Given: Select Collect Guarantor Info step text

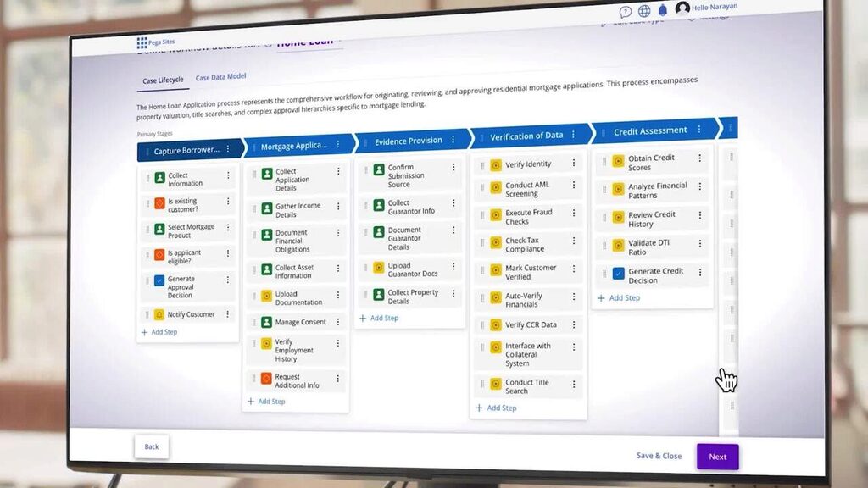Looking at the screenshot, I should pos(411,207).
